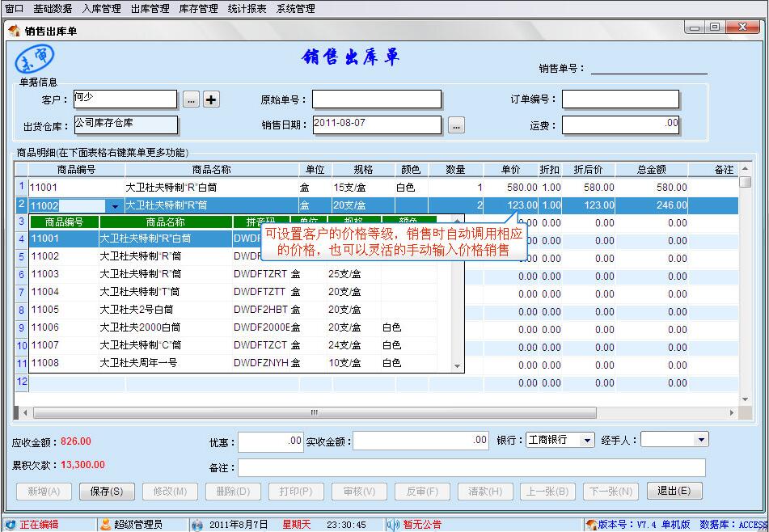Click the ... browse icon beside 客户 field

189,99
